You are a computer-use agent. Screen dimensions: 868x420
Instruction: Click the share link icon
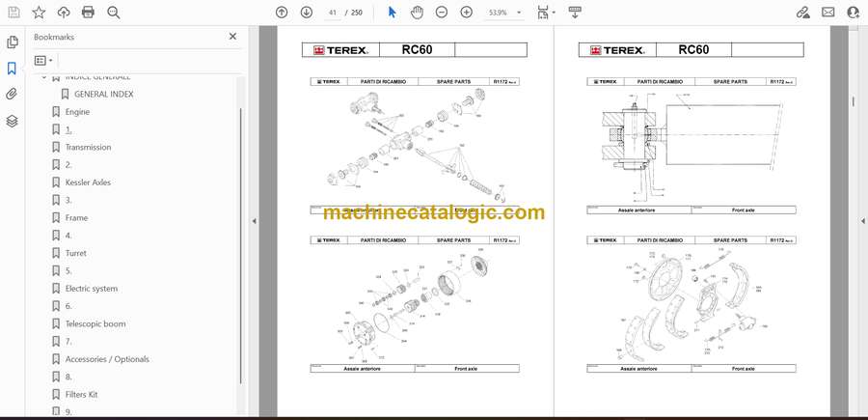click(x=802, y=13)
